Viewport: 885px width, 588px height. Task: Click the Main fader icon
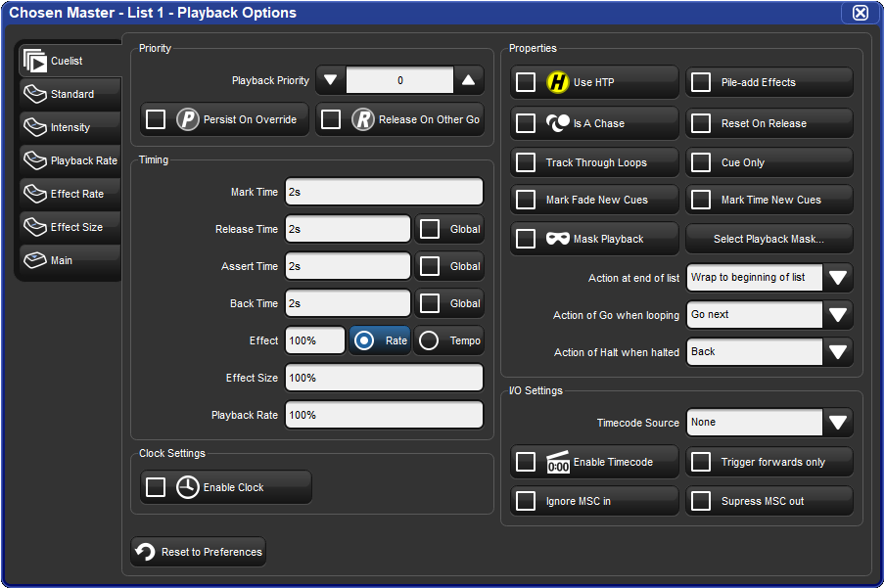pyautogui.click(x=35, y=260)
